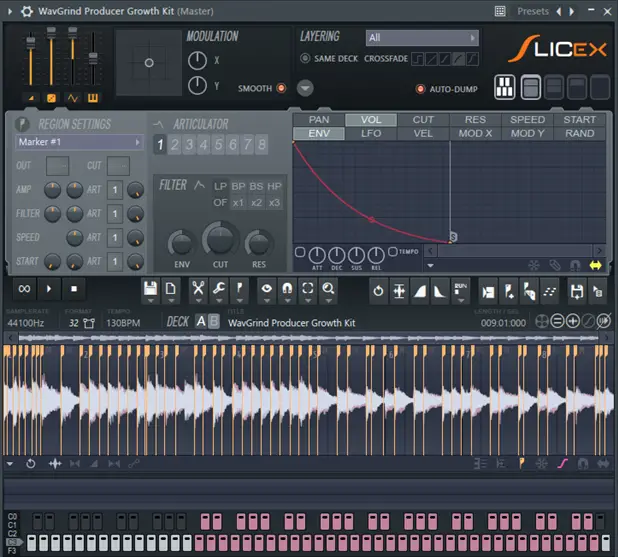Image resolution: width=618 pixels, height=558 pixels.
Task: Click the filter CUT knob
Action: (220, 240)
